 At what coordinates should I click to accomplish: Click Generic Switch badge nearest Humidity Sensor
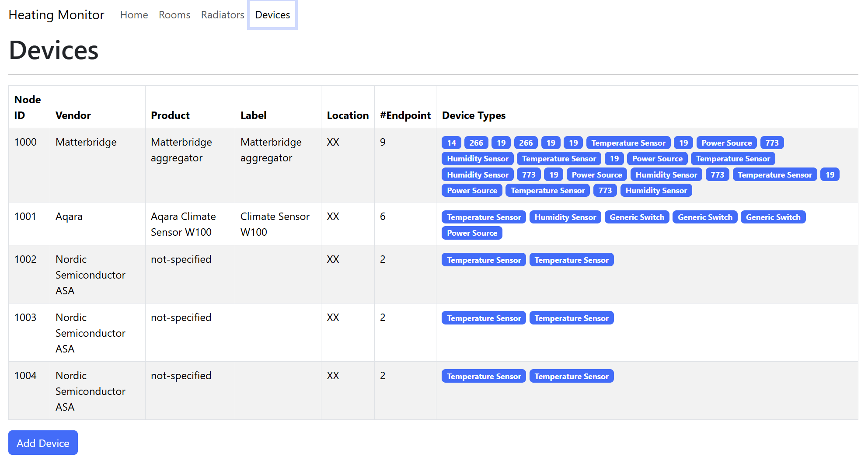pos(636,217)
